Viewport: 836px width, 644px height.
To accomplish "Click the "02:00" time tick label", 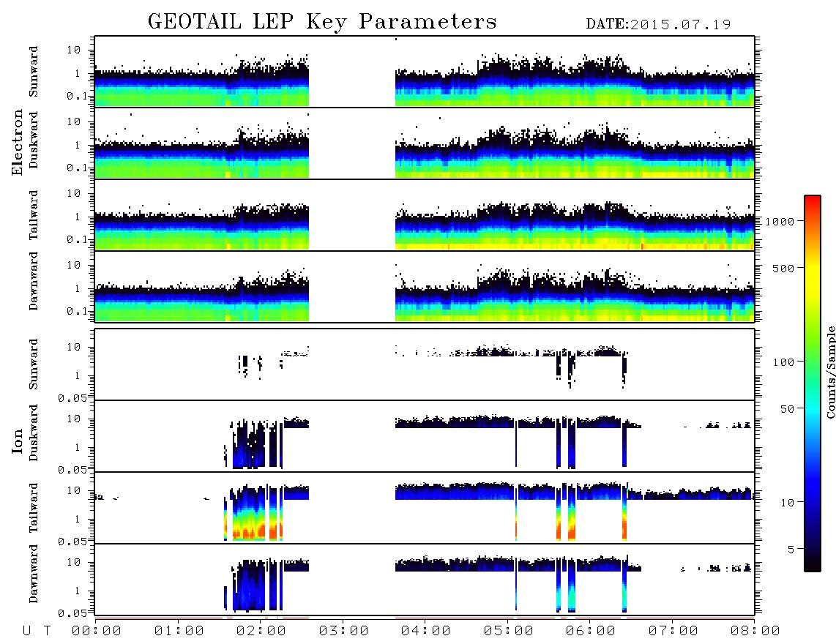I will (261, 632).
